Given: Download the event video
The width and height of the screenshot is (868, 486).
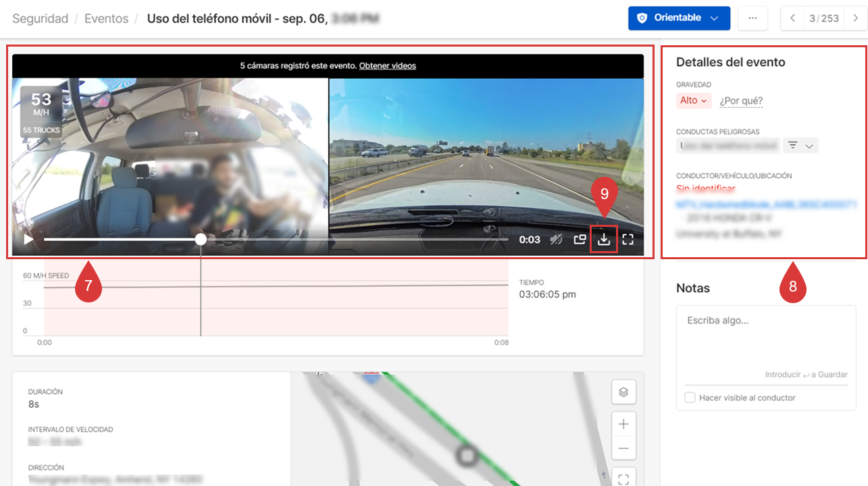Looking at the screenshot, I should tap(604, 239).
